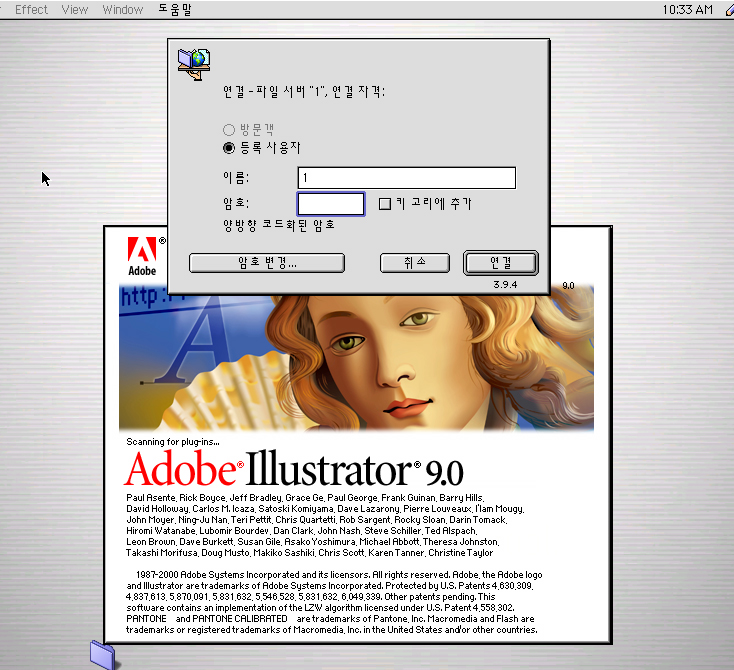Open the Effect menu

[x=31, y=9]
